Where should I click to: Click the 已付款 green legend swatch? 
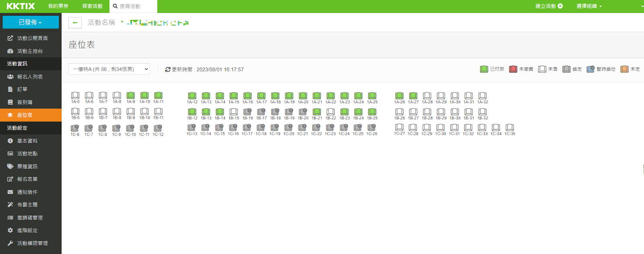(x=484, y=69)
